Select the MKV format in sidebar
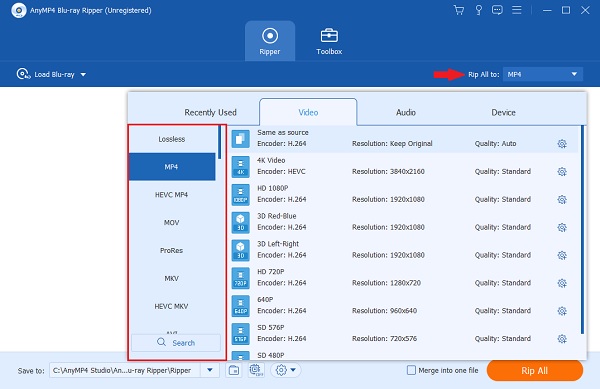Viewport: 600px width, 389px height. click(171, 278)
